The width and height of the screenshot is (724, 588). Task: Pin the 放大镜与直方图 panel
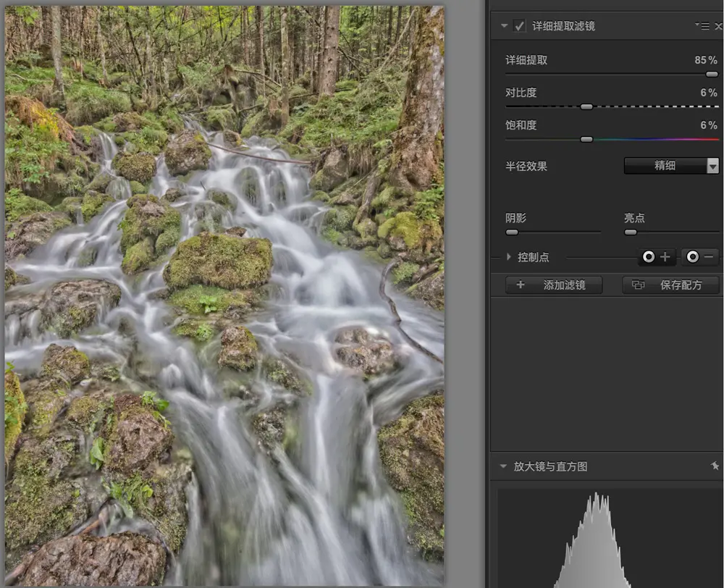tap(715, 466)
